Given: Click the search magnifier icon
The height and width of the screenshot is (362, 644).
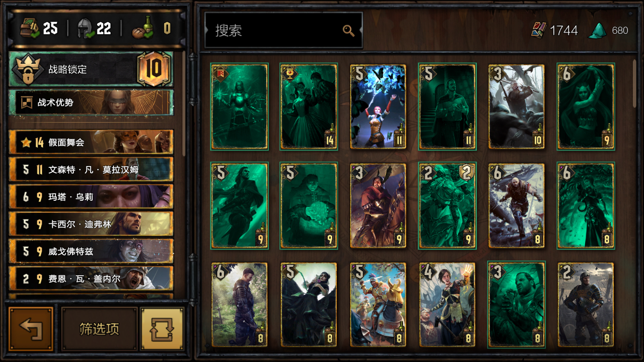Looking at the screenshot, I should tap(349, 31).
